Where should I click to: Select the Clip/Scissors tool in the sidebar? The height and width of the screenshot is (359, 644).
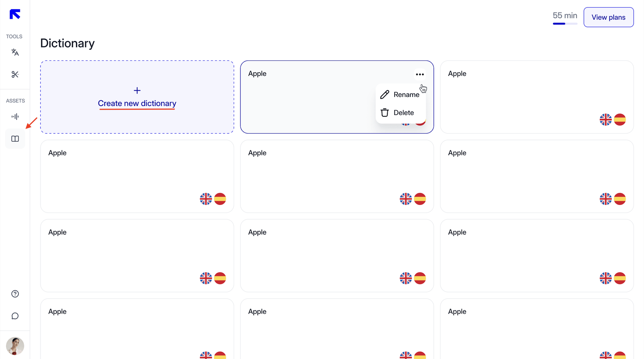tap(15, 74)
